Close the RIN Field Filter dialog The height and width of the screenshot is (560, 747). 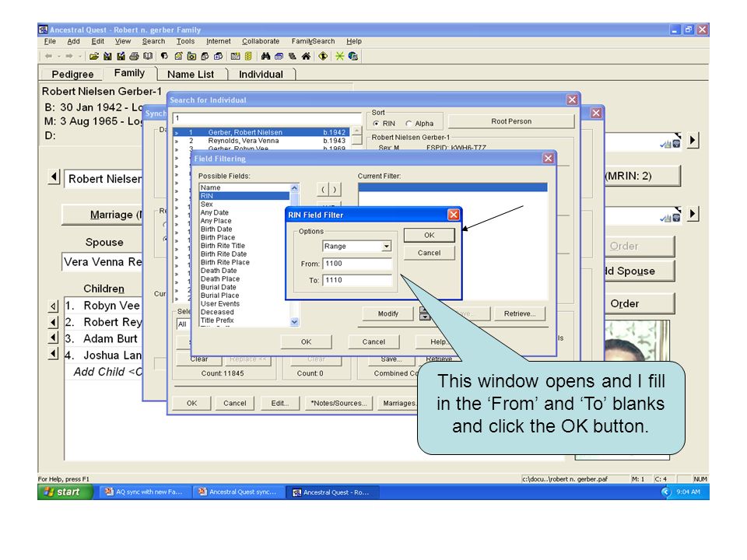click(454, 215)
